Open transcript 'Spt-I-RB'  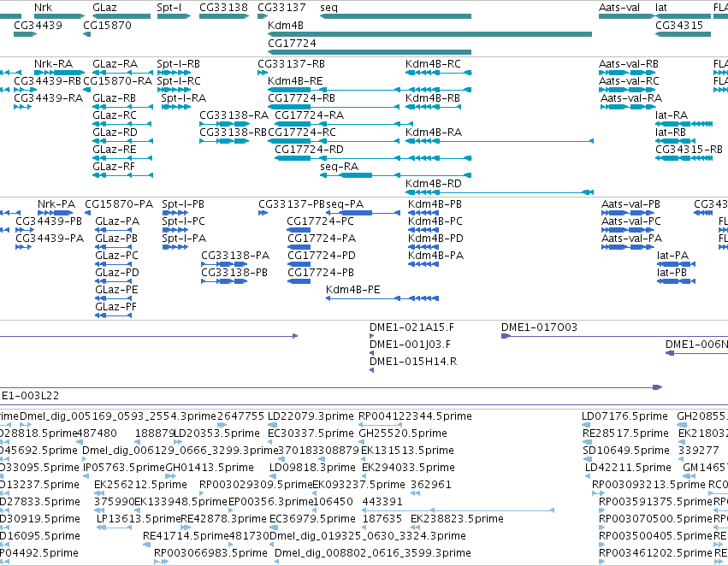[178, 64]
